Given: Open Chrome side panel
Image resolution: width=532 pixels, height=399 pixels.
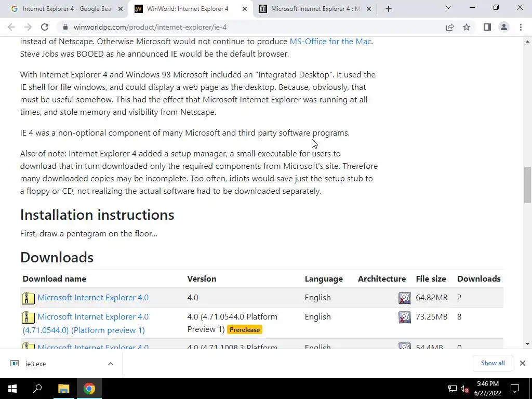Looking at the screenshot, I should coord(487,27).
